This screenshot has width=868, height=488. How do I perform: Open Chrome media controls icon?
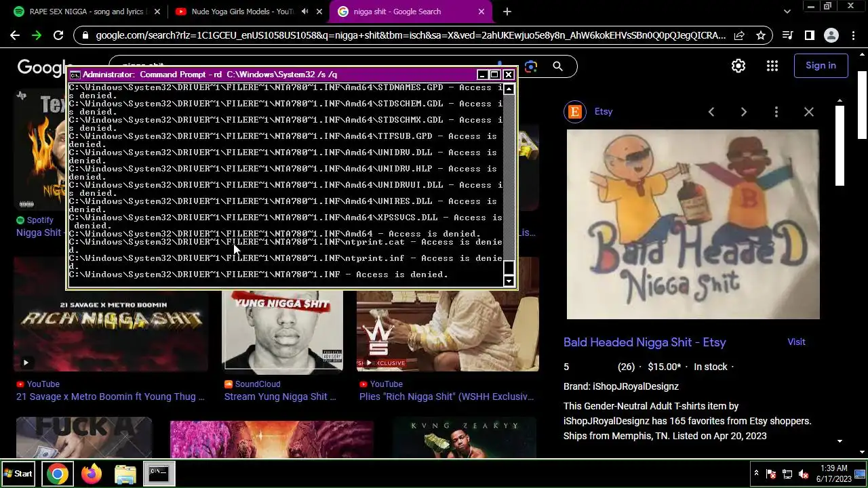(x=787, y=35)
